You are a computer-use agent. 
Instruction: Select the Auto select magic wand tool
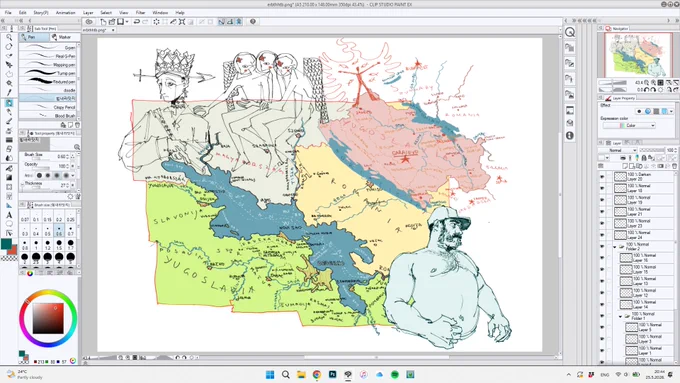point(9,83)
